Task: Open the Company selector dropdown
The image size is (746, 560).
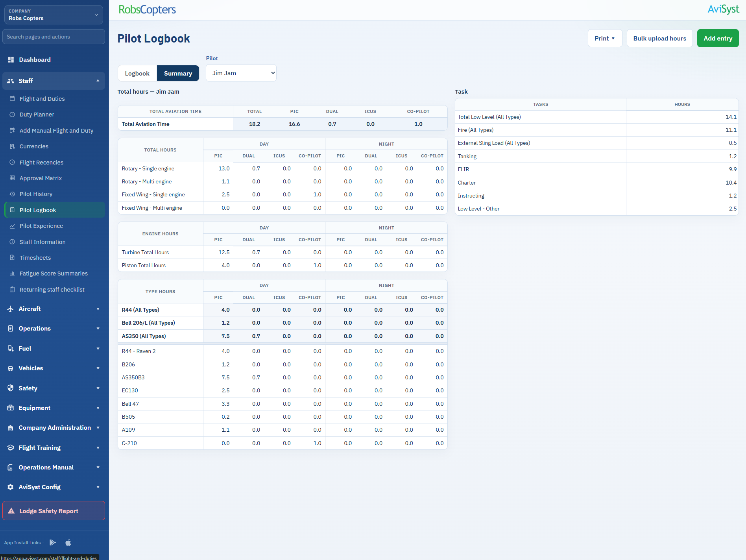Action: click(54, 15)
